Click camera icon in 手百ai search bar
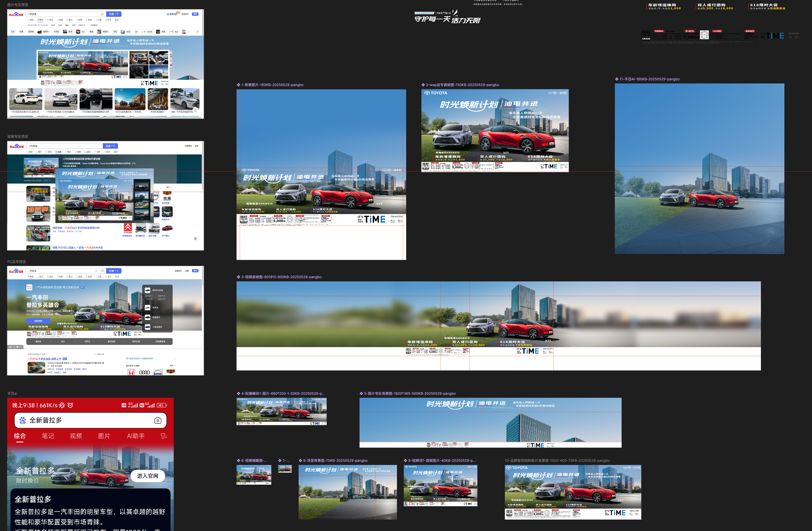 (x=158, y=420)
